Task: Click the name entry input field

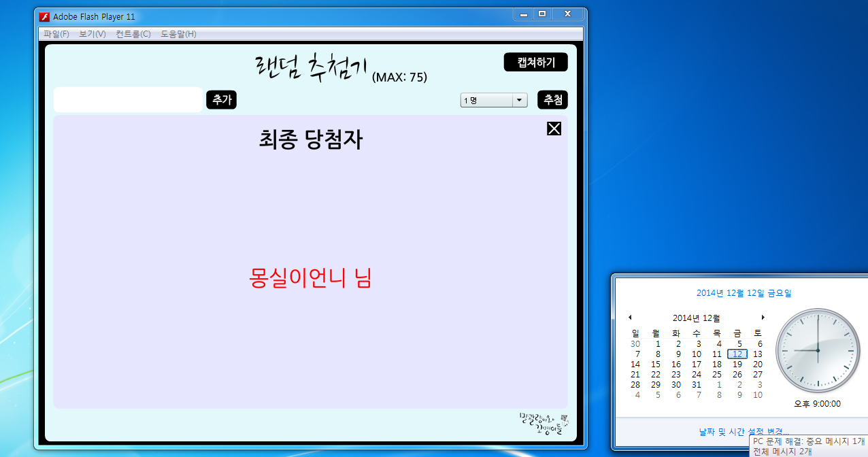Action: click(128, 100)
